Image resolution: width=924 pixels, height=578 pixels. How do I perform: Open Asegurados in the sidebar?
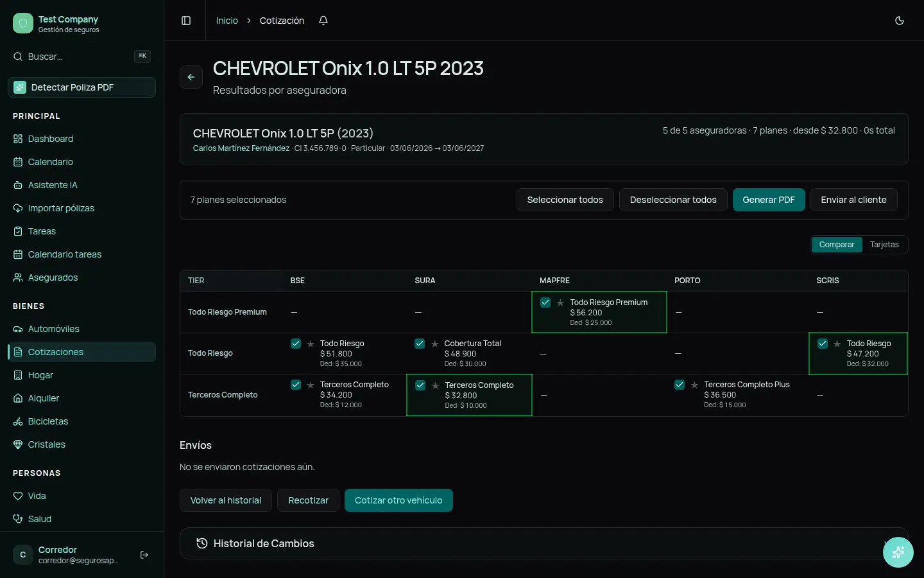coord(81,277)
